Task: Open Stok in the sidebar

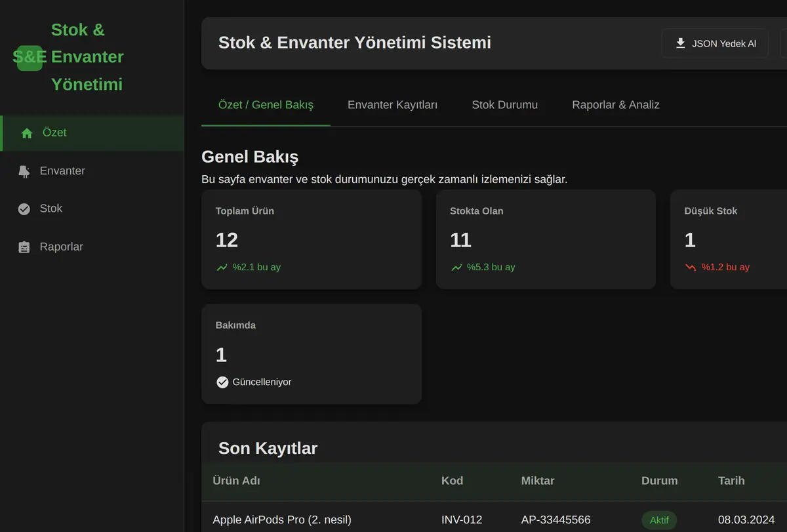Action: pyautogui.click(x=92, y=209)
